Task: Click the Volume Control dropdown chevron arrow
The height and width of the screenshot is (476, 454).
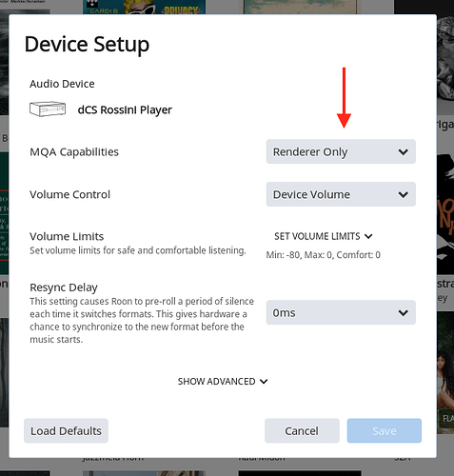Action: tap(404, 194)
